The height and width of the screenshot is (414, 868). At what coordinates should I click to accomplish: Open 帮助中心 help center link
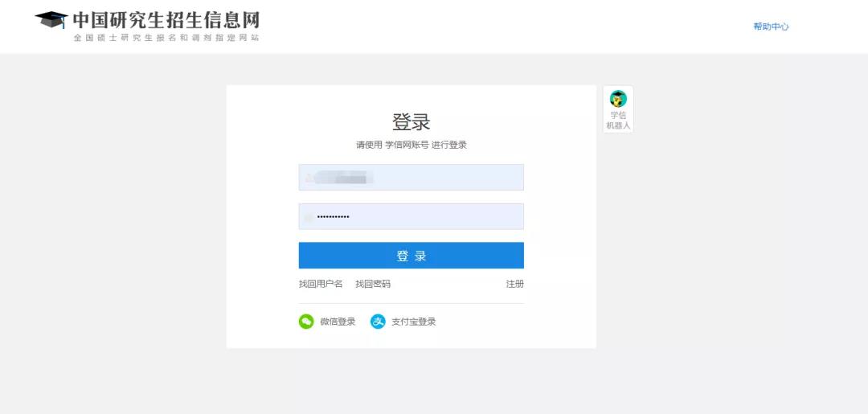pos(771,27)
